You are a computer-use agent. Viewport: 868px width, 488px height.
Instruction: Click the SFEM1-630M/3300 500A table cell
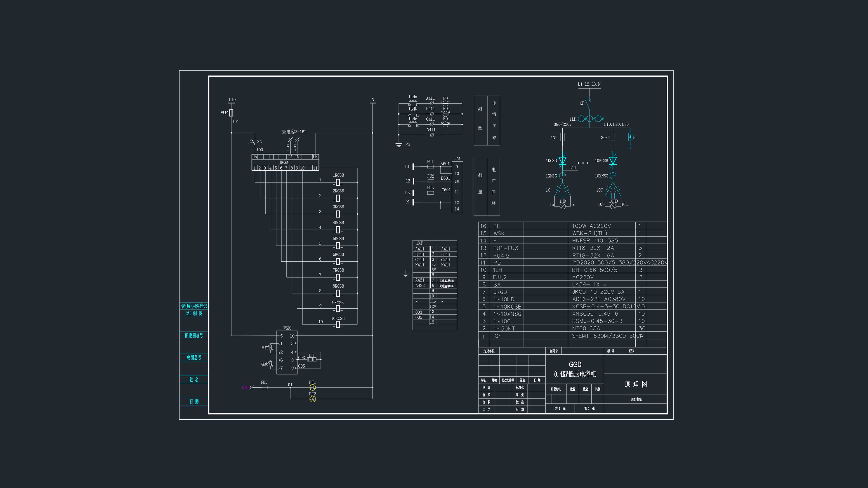(608, 336)
